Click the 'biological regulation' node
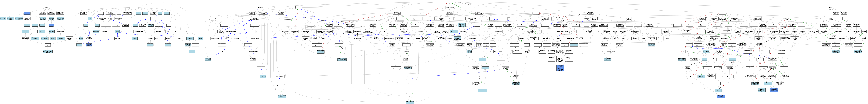 tap(449, 7)
